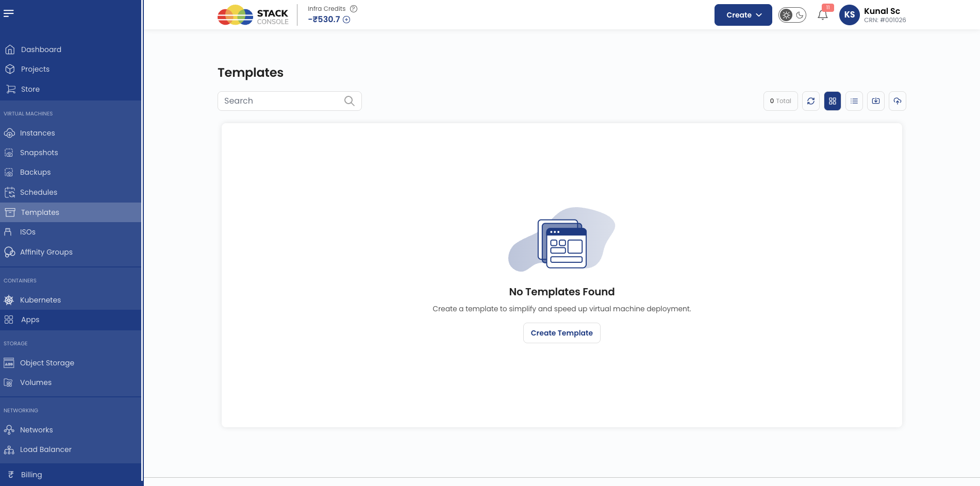Click the upload template cloud icon
Screen dimensions: 980x486
point(898,101)
